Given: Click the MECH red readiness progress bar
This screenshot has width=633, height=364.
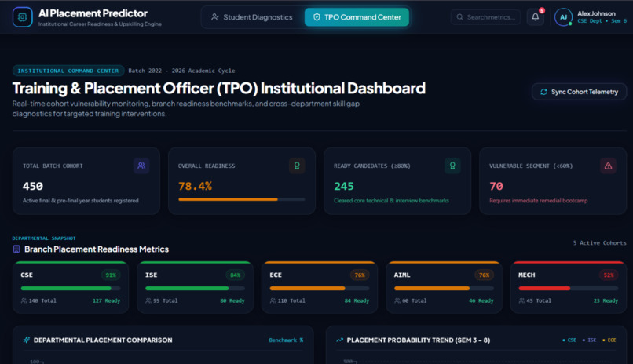Looking at the screenshot, I should click(x=569, y=288).
